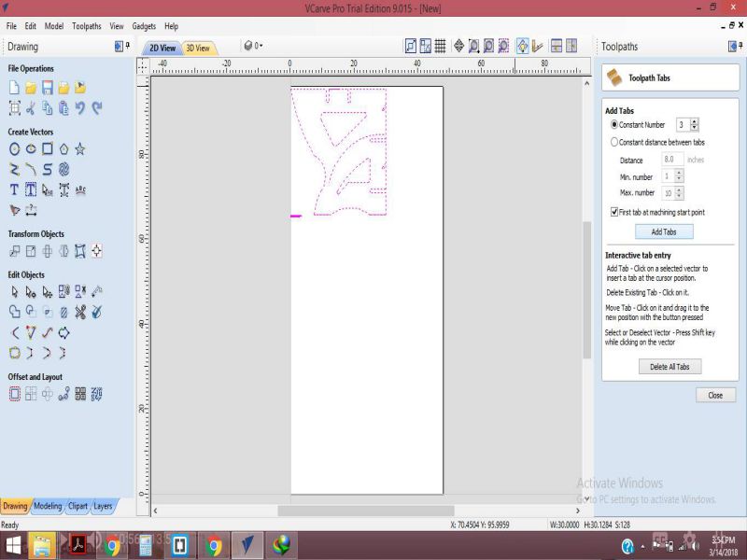Click the Constant Number value field
747x560 pixels.
tap(683, 125)
